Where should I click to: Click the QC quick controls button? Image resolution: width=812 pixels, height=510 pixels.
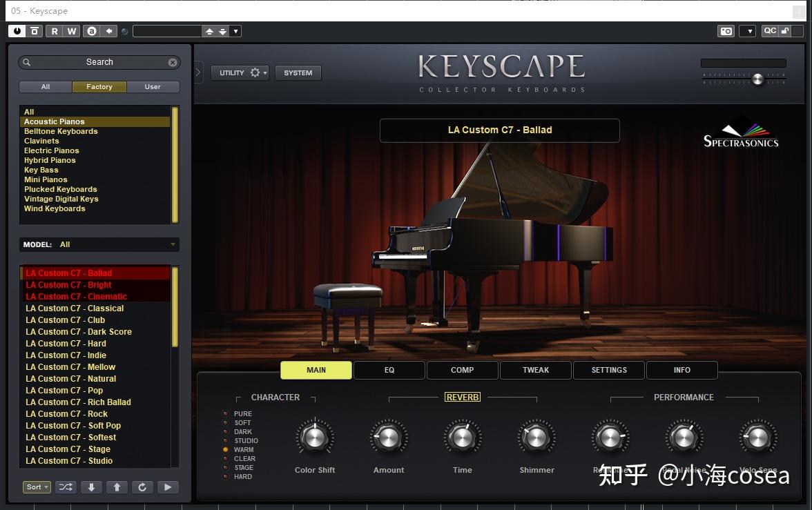pos(769,31)
